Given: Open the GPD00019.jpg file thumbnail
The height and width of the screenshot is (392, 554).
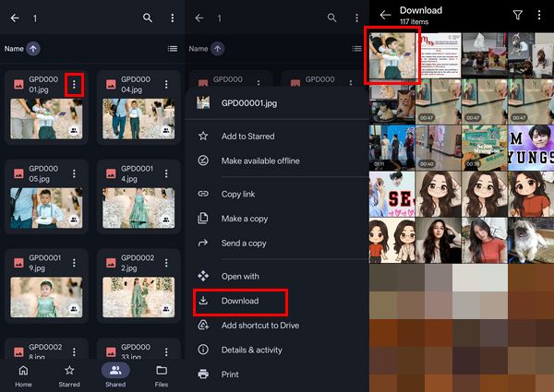Looking at the screenshot, I should 46,291.
